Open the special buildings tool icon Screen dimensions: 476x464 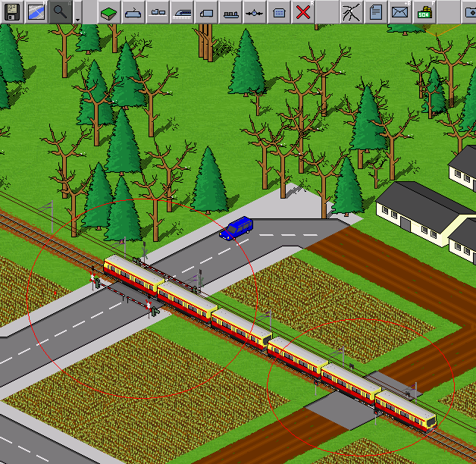pos(279,11)
